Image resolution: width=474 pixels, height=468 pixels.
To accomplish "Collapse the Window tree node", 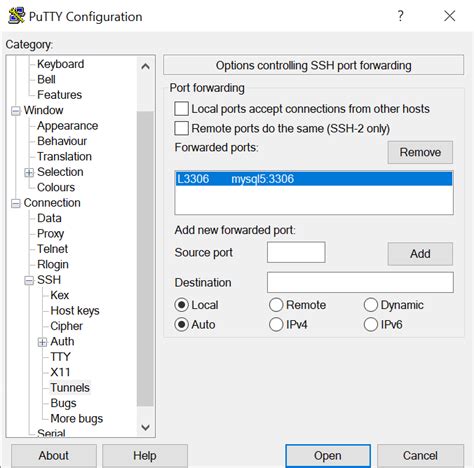I will (16, 111).
